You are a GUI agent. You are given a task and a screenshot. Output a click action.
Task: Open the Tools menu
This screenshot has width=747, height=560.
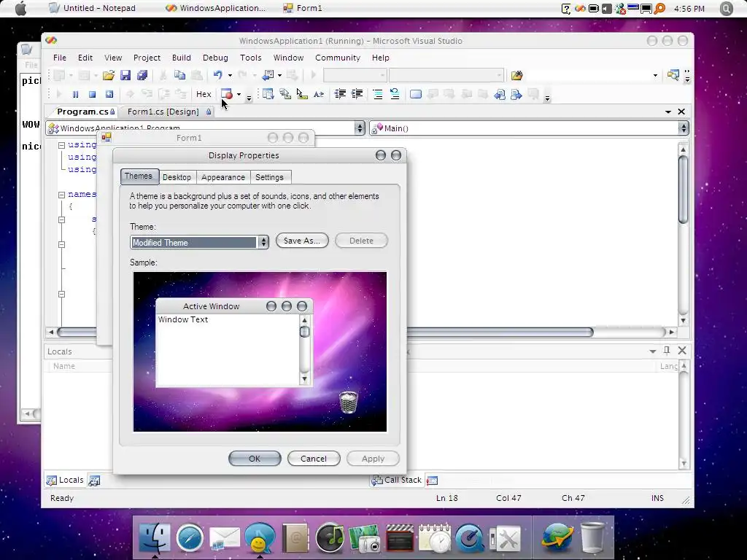pyautogui.click(x=251, y=58)
